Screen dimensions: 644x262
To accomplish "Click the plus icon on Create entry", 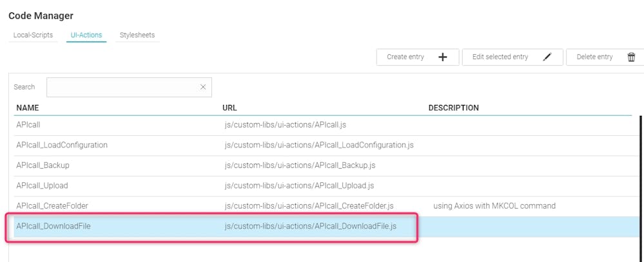I will (x=443, y=57).
